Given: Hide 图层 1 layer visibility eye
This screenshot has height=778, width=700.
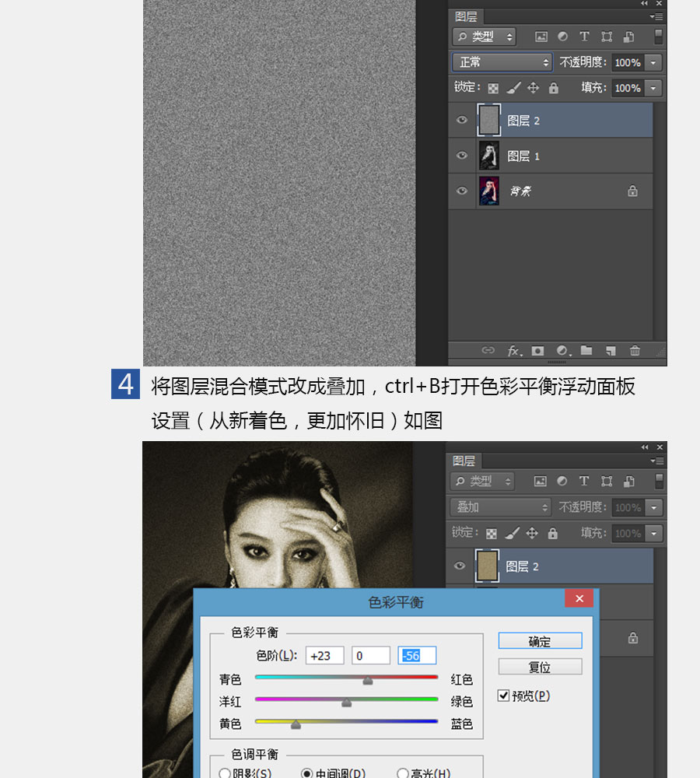Looking at the screenshot, I should click(x=461, y=156).
